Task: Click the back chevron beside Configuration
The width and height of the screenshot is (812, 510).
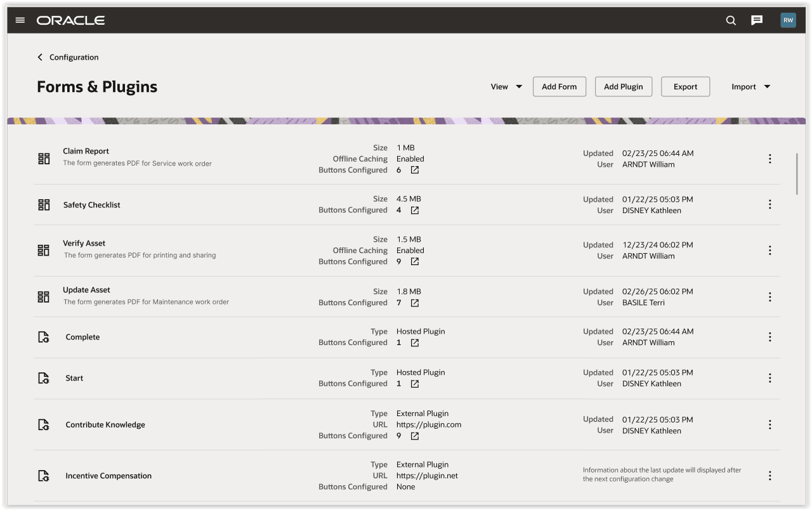Action: click(40, 57)
